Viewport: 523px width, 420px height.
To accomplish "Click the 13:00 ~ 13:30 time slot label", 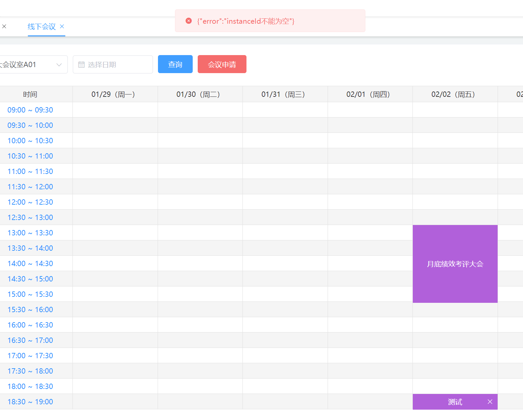I will [x=30, y=233].
